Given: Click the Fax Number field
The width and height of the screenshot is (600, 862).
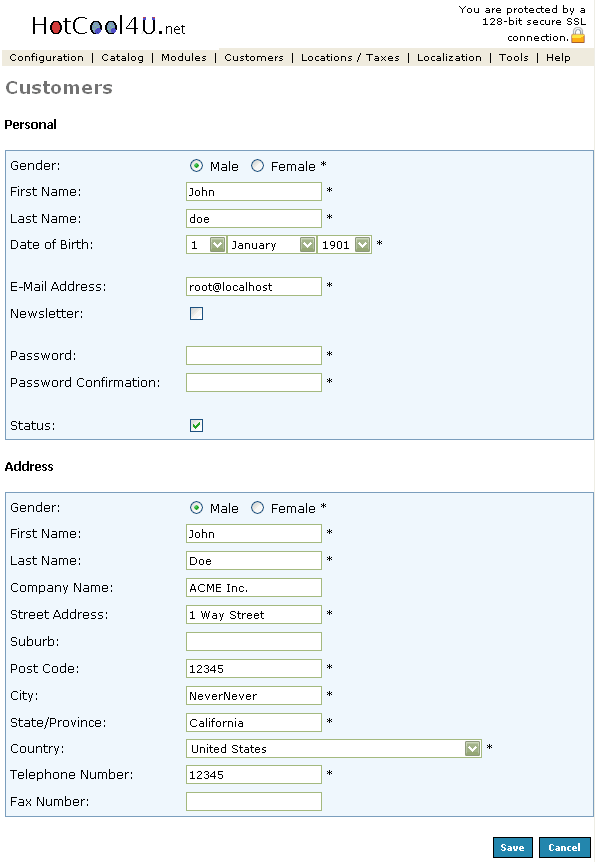Looking at the screenshot, I should point(254,801).
